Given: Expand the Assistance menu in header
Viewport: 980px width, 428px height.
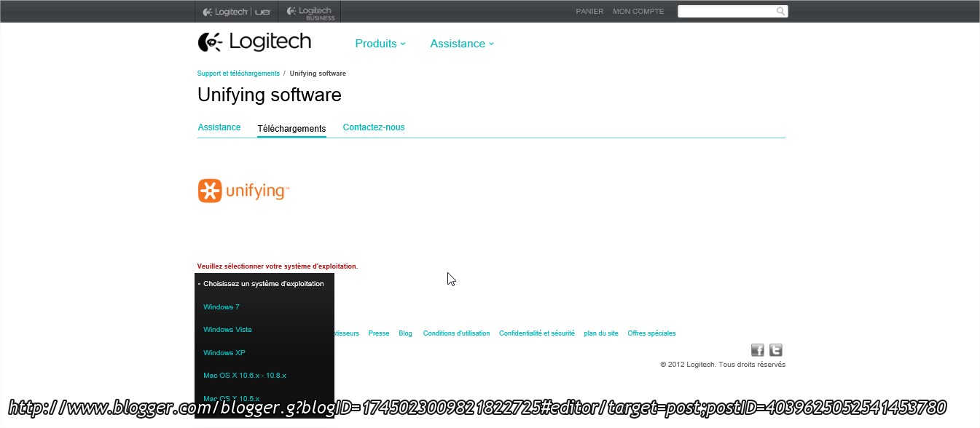Looking at the screenshot, I should [462, 44].
